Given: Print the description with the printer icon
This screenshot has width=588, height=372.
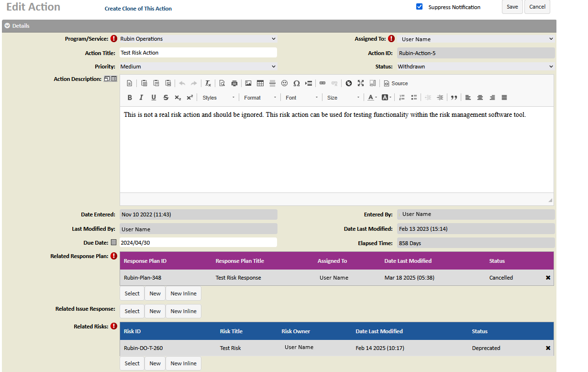Looking at the screenshot, I should (234, 83).
